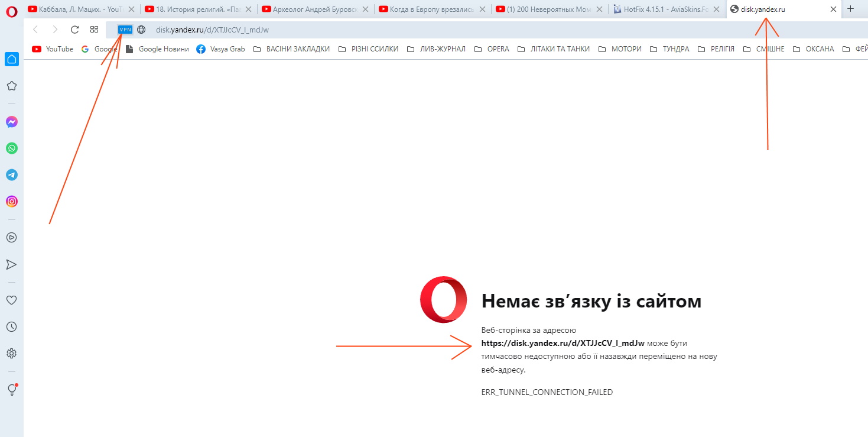Switch to the HotFix 4.15.1 AviaSkins tab
The width and height of the screenshot is (868, 437).
pyautogui.click(x=667, y=9)
